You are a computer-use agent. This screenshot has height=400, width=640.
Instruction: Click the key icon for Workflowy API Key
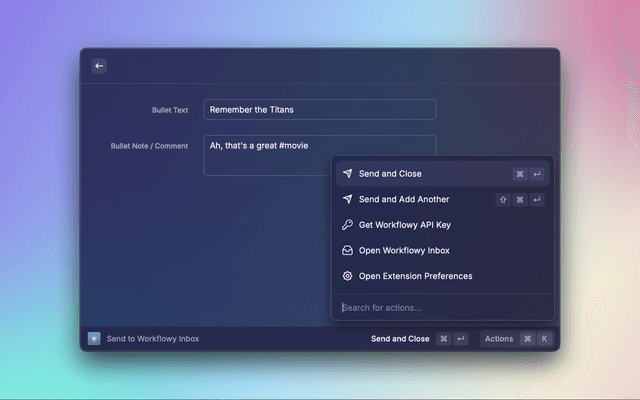[347, 225]
